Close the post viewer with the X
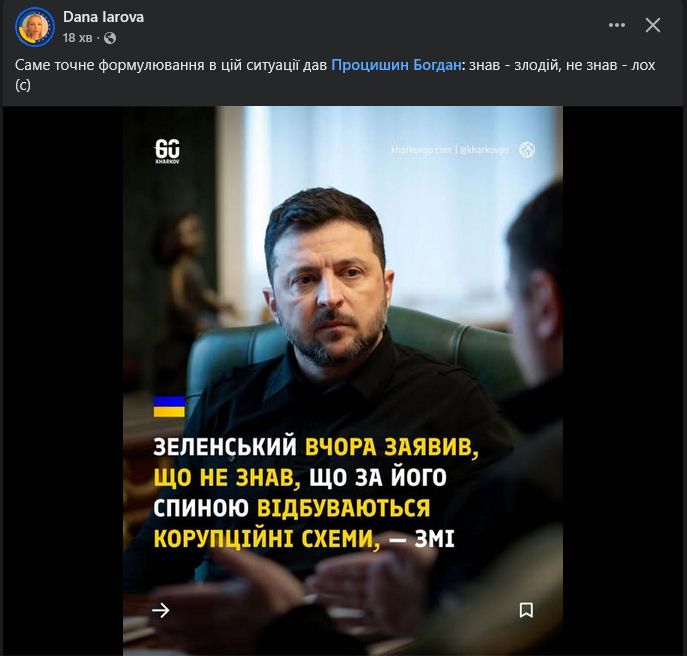This screenshot has width=687, height=656. point(653,25)
